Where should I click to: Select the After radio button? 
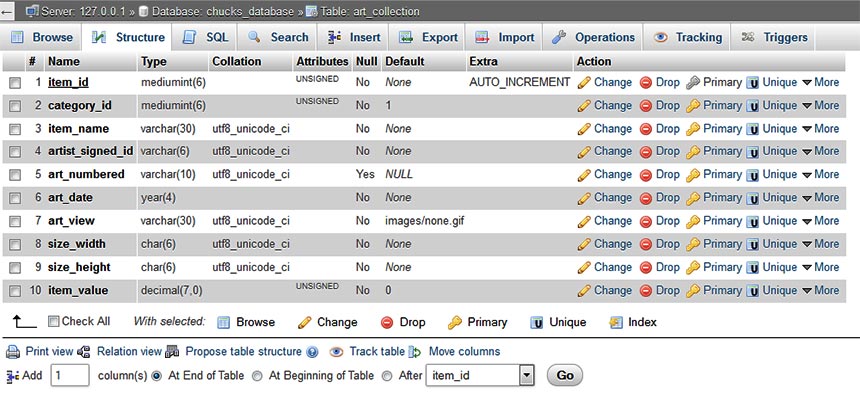pos(387,376)
